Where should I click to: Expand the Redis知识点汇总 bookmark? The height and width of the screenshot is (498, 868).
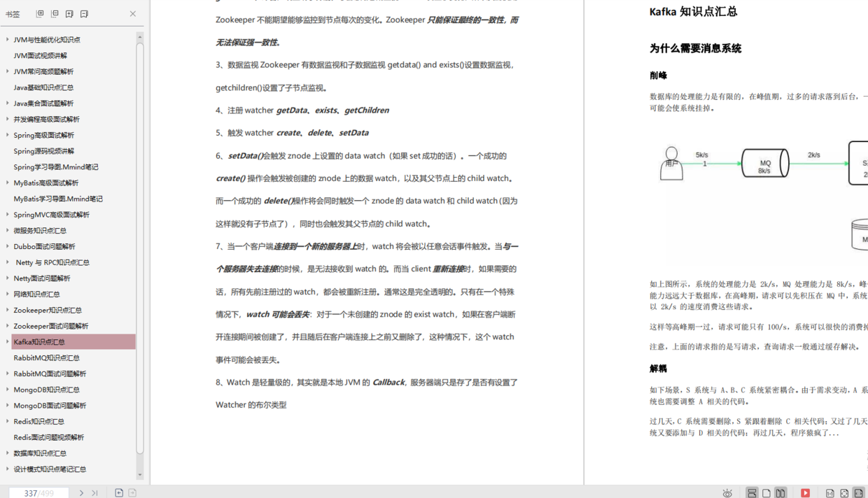click(x=8, y=421)
